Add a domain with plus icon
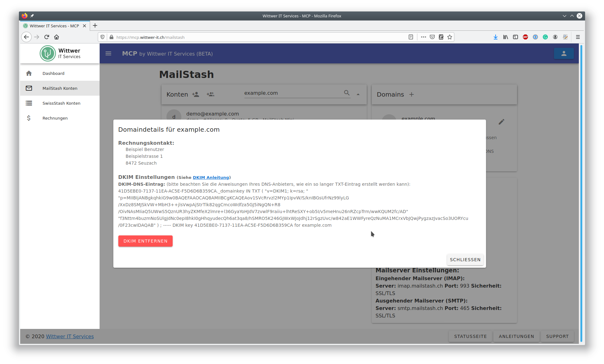This screenshot has width=604, height=364. point(411,94)
